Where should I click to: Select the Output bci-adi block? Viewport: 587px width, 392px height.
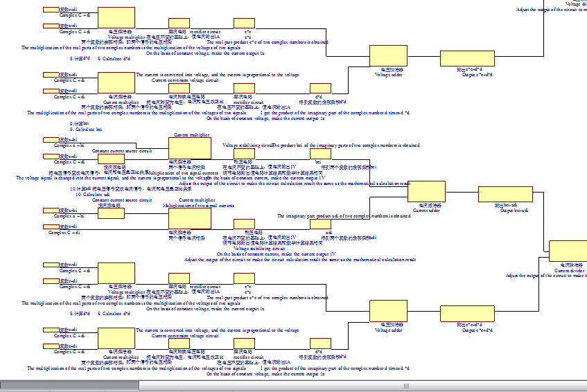click(x=505, y=195)
